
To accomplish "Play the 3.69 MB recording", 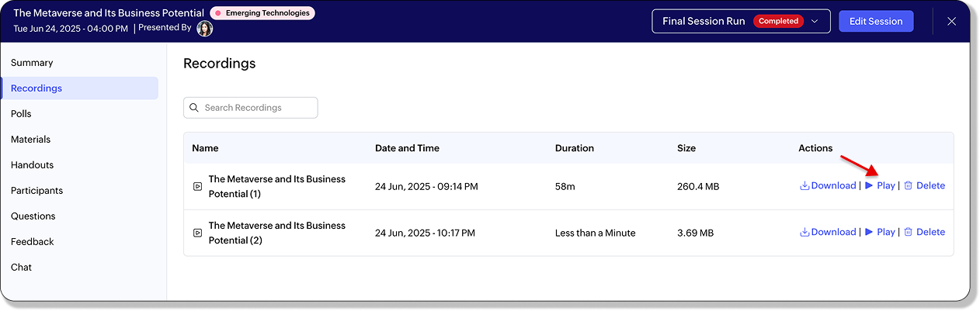I will coord(880,232).
